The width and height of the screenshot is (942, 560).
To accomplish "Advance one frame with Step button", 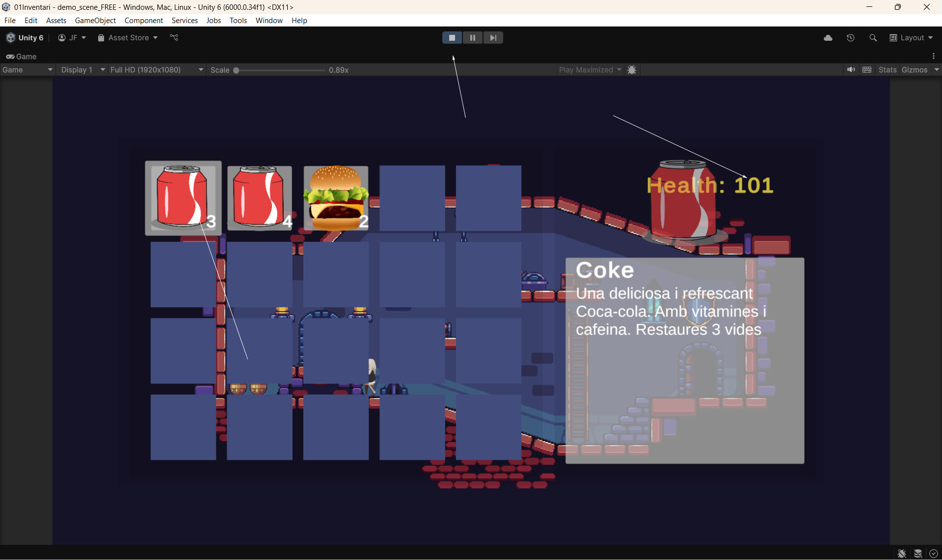I will pos(493,38).
